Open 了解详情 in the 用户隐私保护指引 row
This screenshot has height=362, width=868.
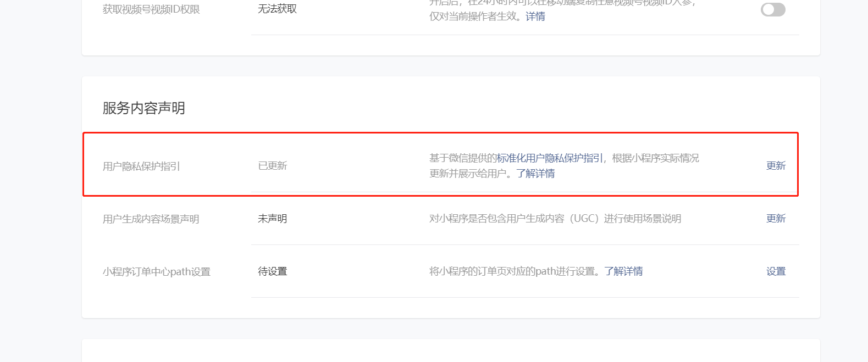tap(535, 174)
